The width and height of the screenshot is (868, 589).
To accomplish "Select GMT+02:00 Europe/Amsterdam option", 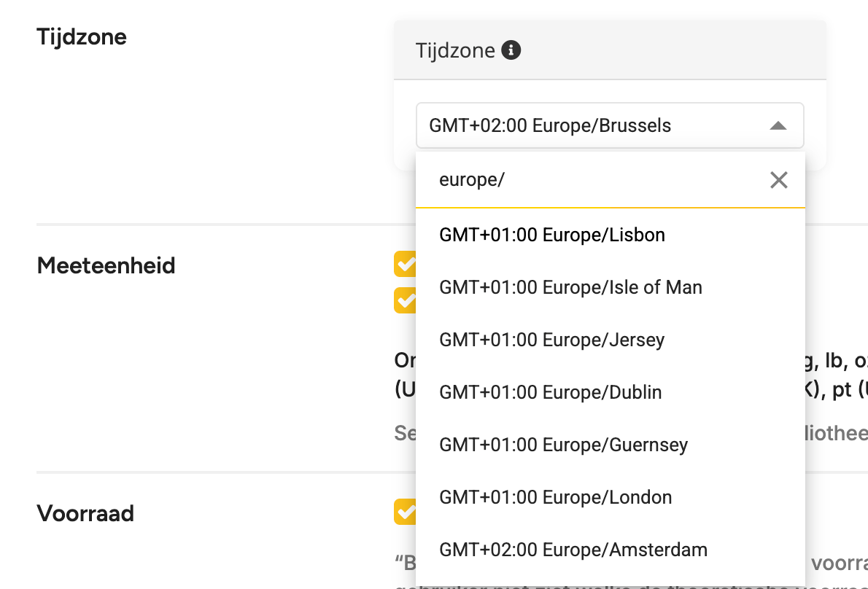I will tap(610, 550).
